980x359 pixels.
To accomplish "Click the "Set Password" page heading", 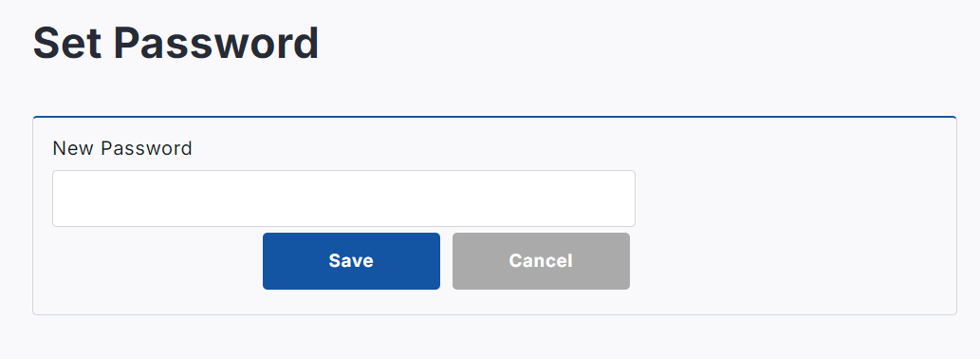I will click(176, 43).
